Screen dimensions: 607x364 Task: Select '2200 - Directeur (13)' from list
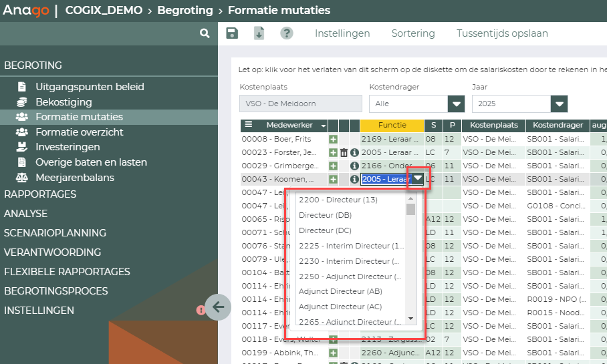(x=338, y=200)
